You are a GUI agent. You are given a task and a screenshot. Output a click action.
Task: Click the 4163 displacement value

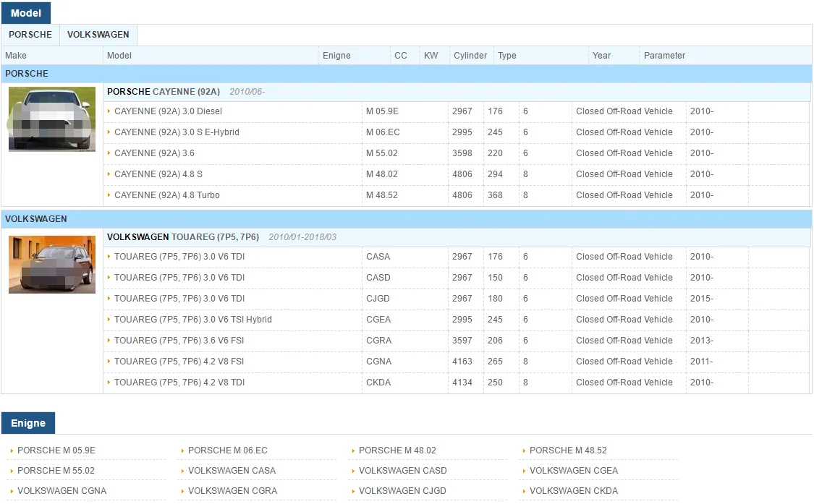pyautogui.click(x=462, y=362)
